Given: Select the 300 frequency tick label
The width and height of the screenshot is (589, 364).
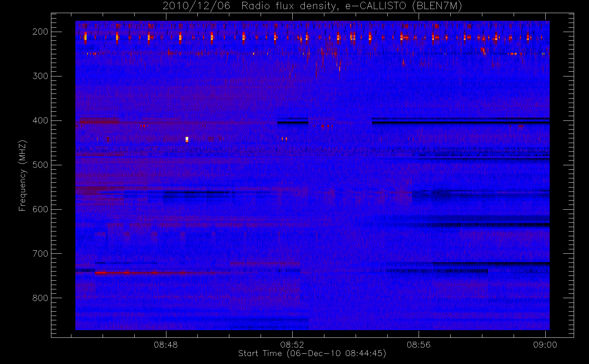Looking at the screenshot, I should pos(40,76).
